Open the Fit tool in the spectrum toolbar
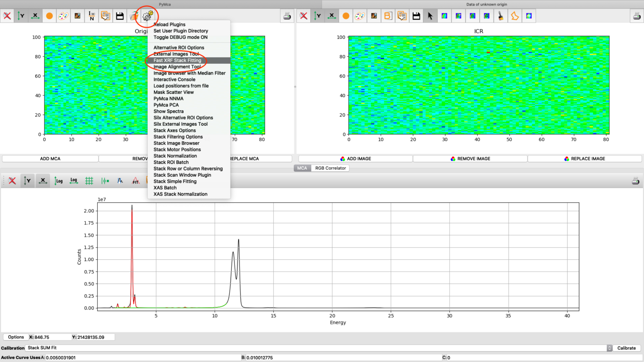The width and height of the screenshot is (644, 362). pyautogui.click(x=135, y=181)
